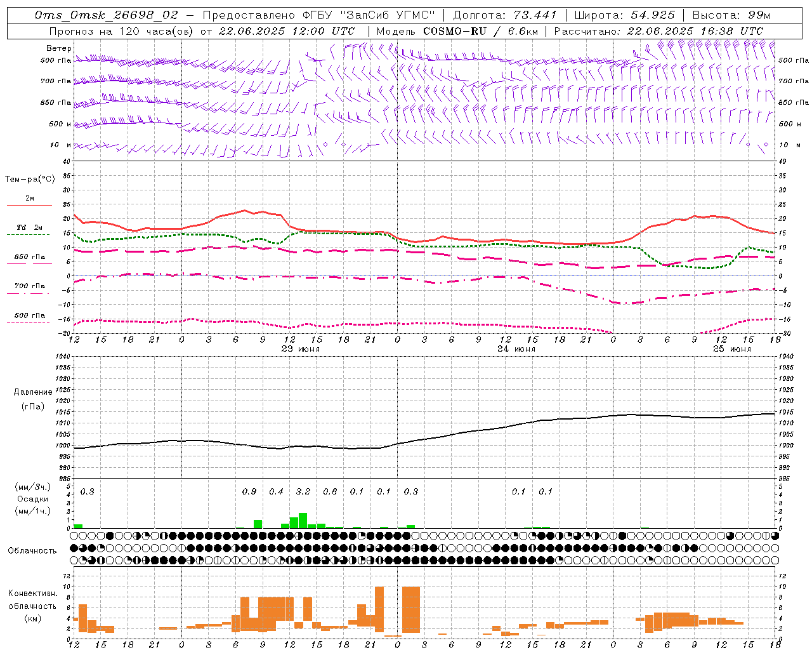812x650 pixels.
Task: Click the Td 2м legend label
Action: (x=30, y=227)
